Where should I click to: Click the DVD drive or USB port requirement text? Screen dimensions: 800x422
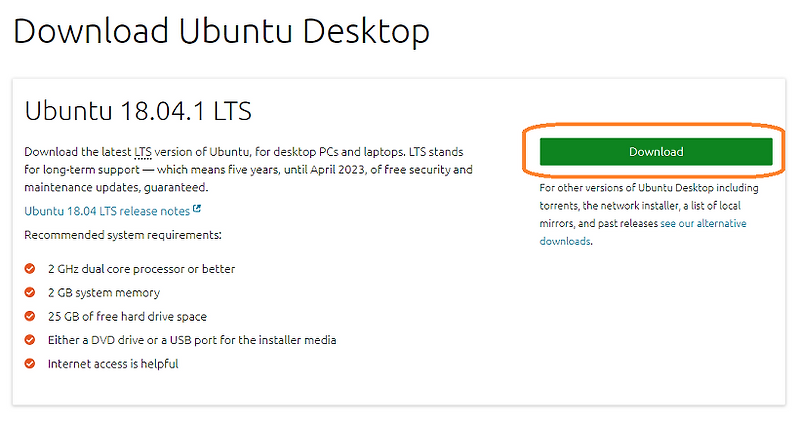tap(192, 341)
